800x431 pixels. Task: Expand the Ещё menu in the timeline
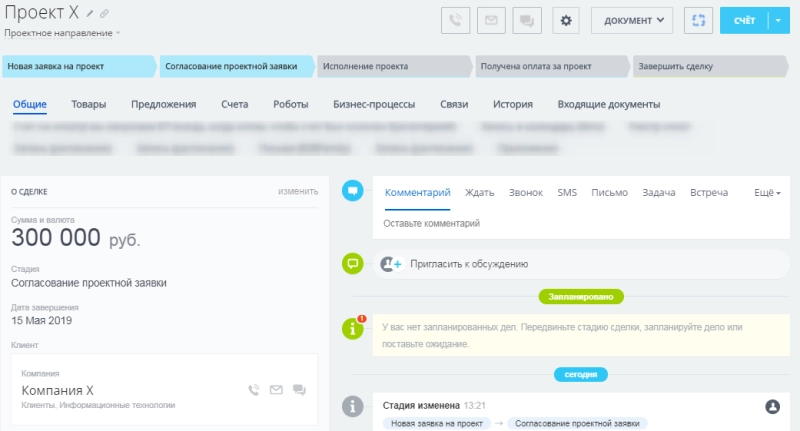[766, 193]
